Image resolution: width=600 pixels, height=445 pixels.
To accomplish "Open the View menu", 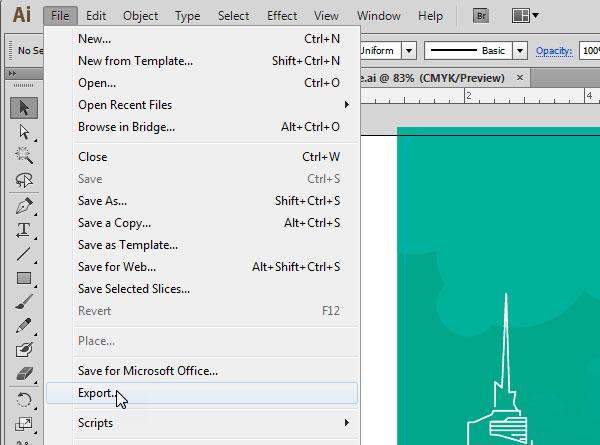I will (326, 16).
